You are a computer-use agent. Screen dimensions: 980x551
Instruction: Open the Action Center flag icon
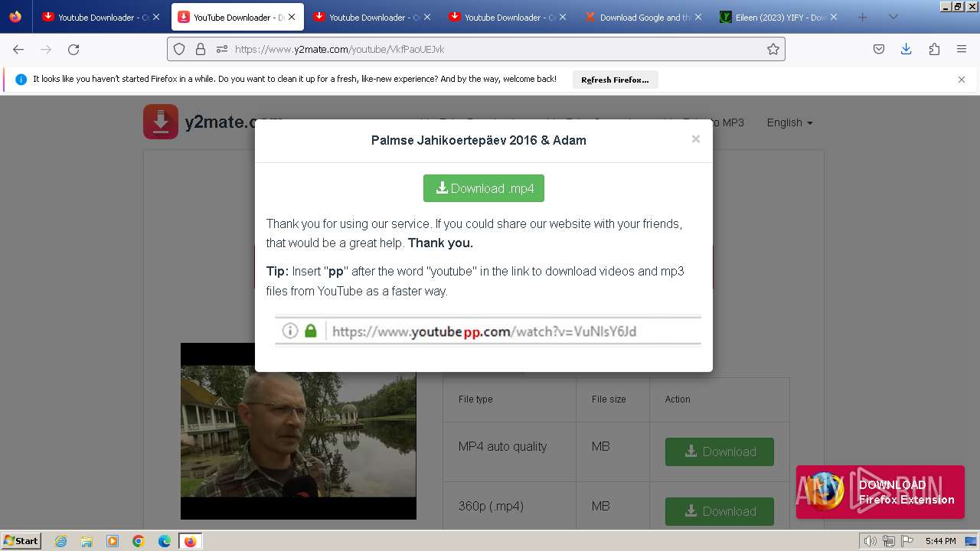(x=907, y=541)
